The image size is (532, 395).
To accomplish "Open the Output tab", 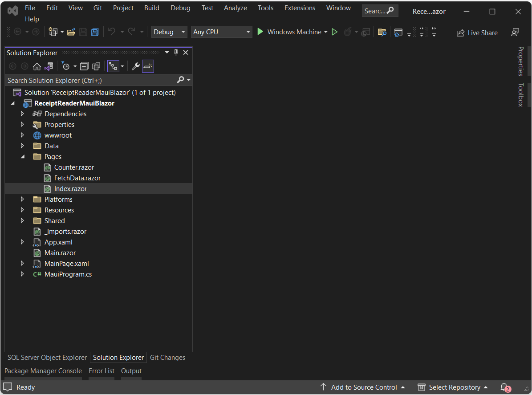I will (131, 371).
